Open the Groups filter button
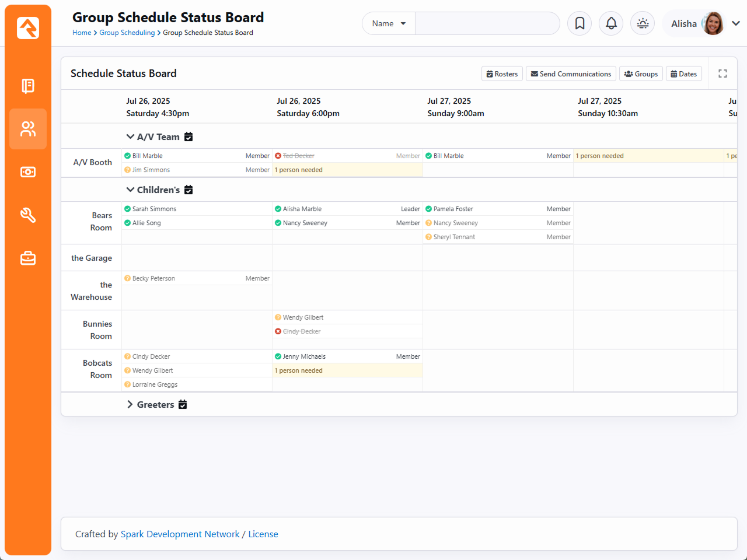This screenshot has height=560, width=747. [x=641, y=74]
